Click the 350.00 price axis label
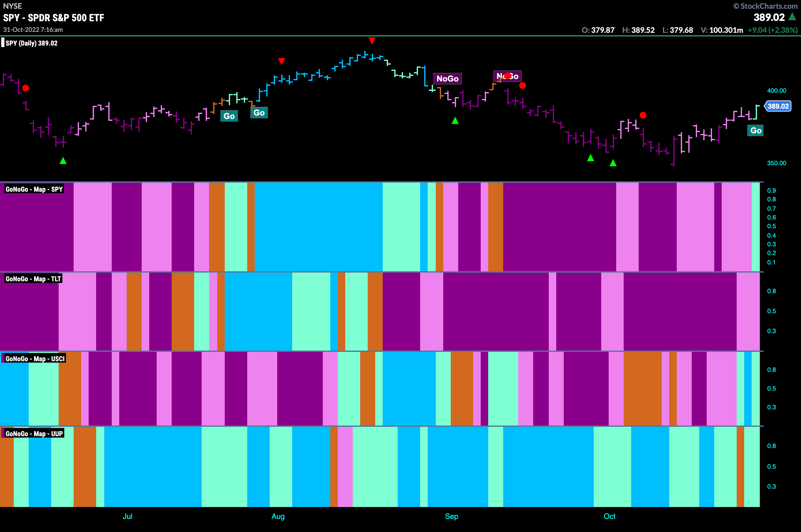Viewport: 801px width, 532px height. (777, 163)
